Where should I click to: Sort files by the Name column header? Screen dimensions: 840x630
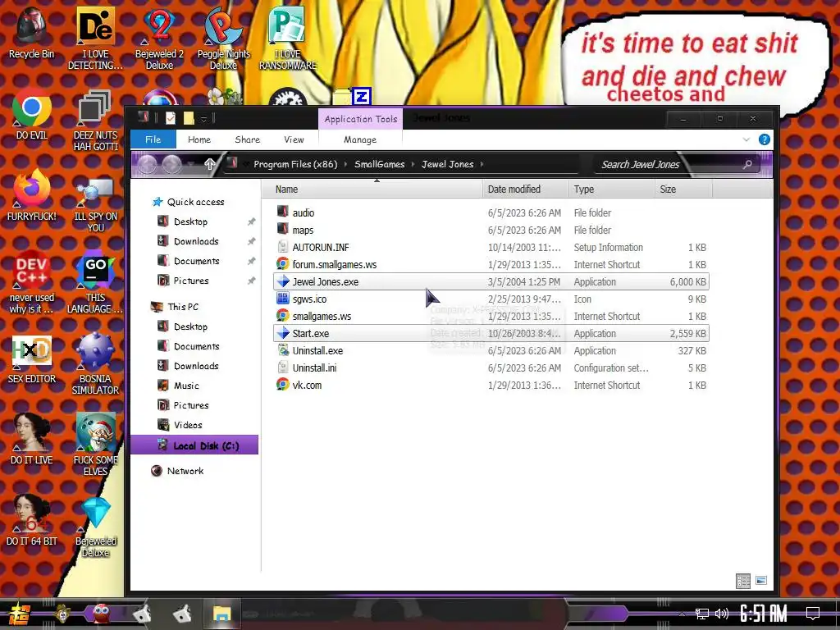tap(372, 189)
